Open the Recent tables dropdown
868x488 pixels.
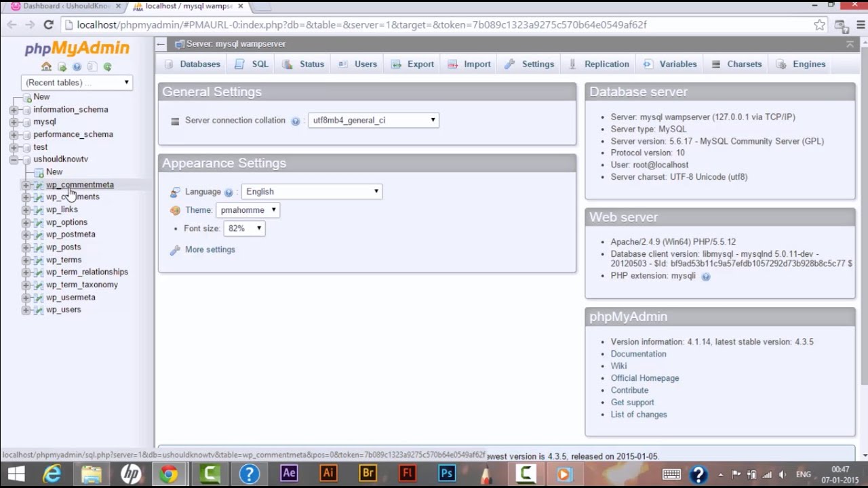pyautogui.click(x=77, y=83)
